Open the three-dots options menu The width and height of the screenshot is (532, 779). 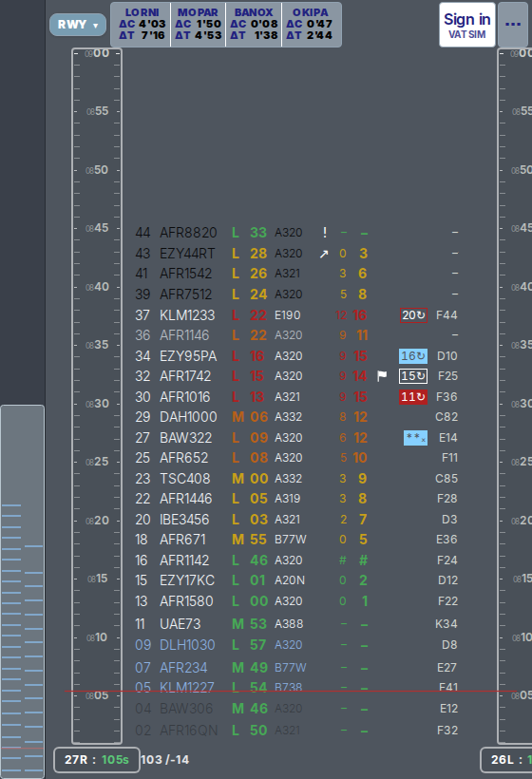pyautogui.click(x=513, y=25)
